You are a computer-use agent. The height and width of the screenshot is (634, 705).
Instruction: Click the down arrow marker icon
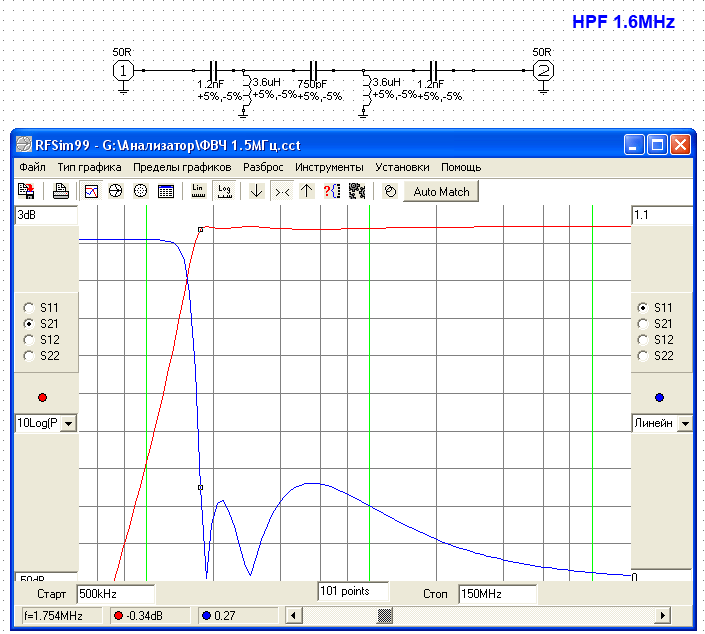click(x=257, y=191)
